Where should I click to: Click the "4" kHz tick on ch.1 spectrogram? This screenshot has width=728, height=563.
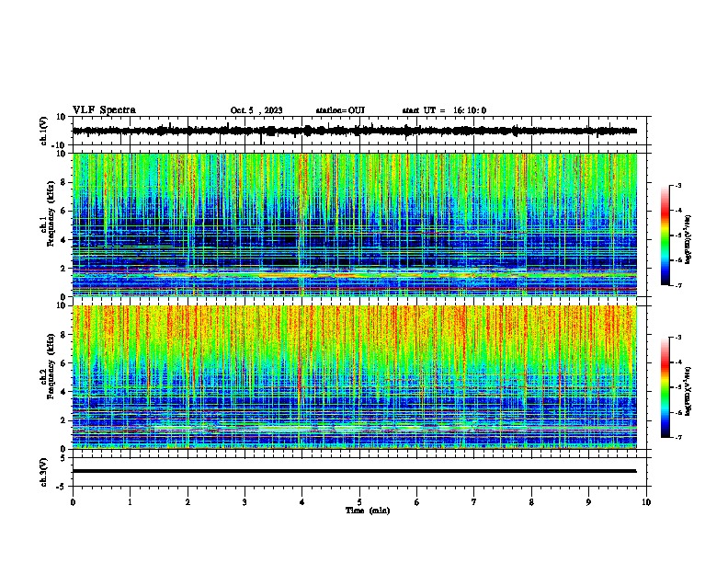(63, 240)
